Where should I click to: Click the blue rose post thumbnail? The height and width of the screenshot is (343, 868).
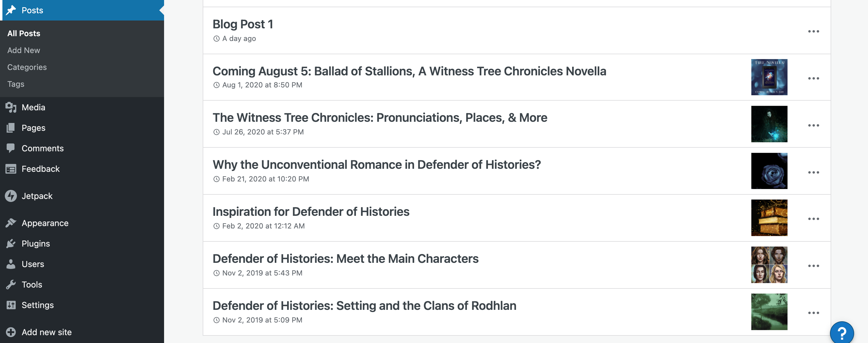769,171
